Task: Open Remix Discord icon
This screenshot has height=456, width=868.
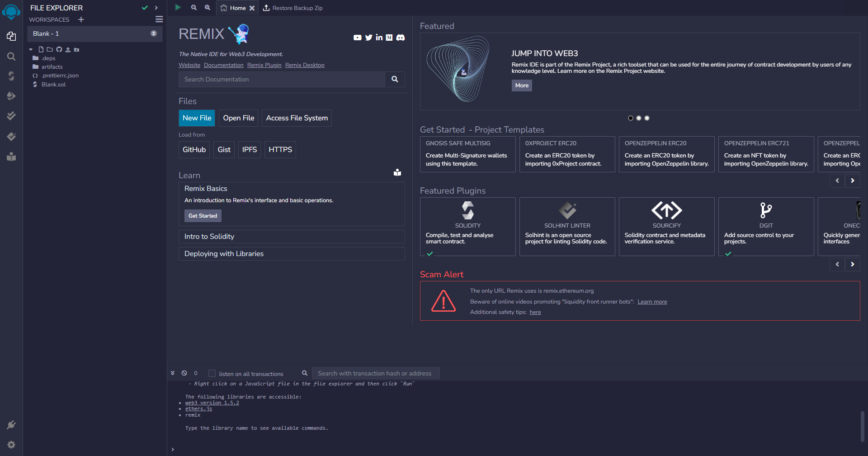Action: [401, 38]
